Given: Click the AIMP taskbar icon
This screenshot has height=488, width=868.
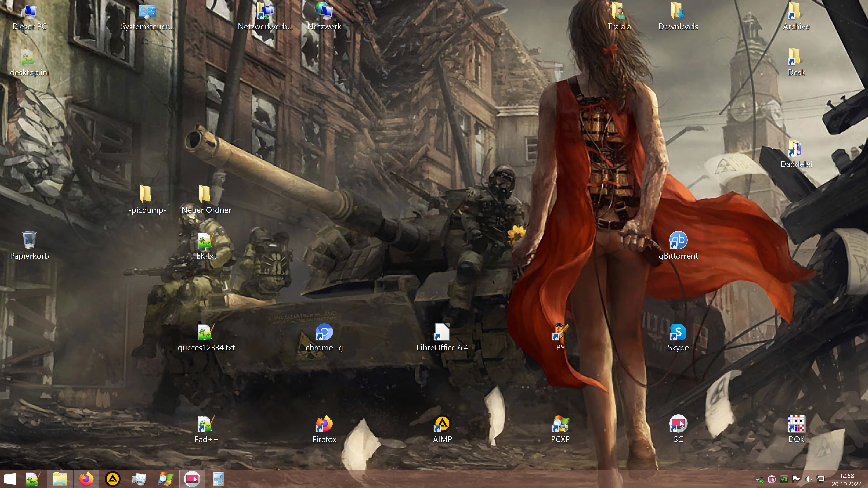Looking at the screenshot, I should pos(113,479).
